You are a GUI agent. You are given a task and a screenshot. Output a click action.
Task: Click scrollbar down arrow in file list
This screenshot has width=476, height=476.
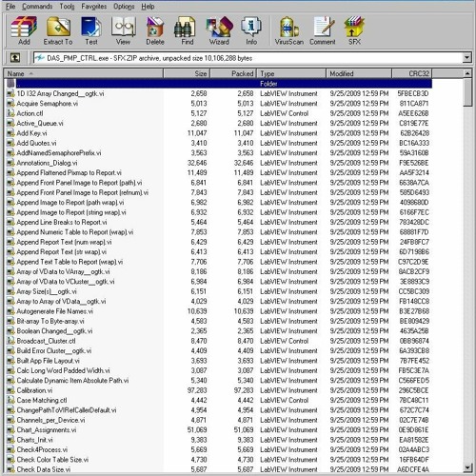click(x=467, y=467)
